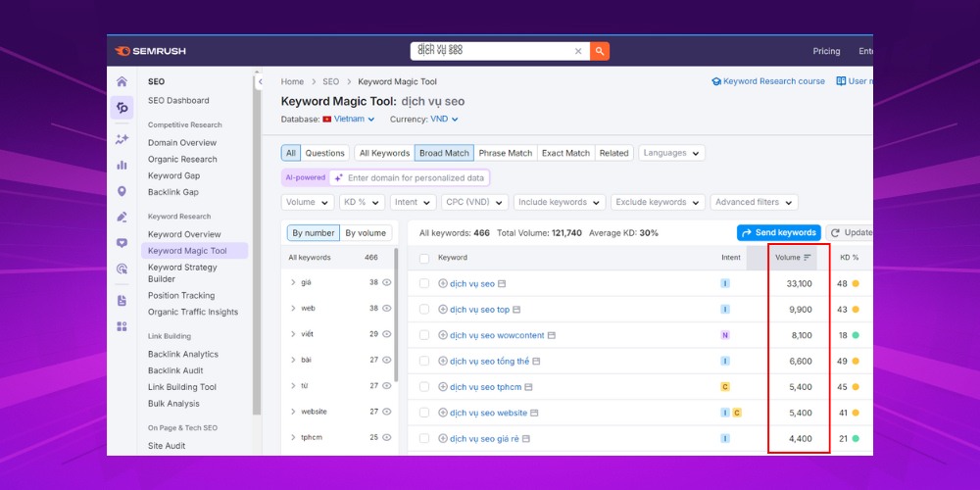
Task: Click the orange search button
Action: (x=600, y=51)
